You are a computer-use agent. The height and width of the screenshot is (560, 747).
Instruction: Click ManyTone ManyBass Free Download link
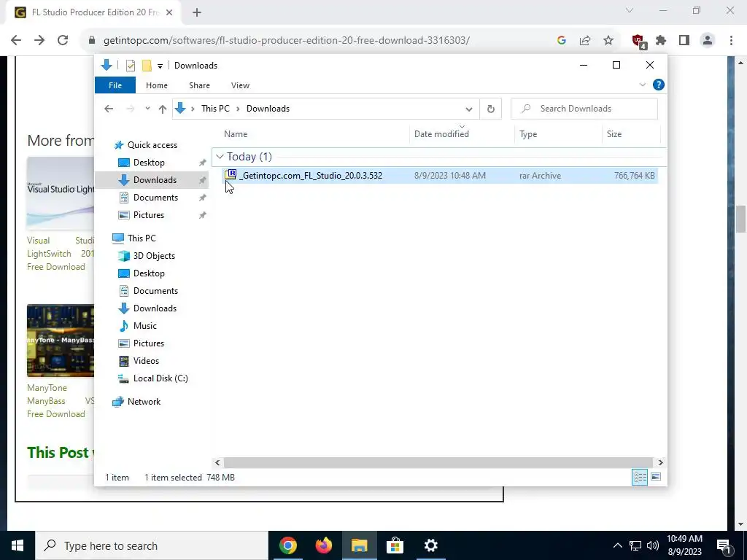61,401
